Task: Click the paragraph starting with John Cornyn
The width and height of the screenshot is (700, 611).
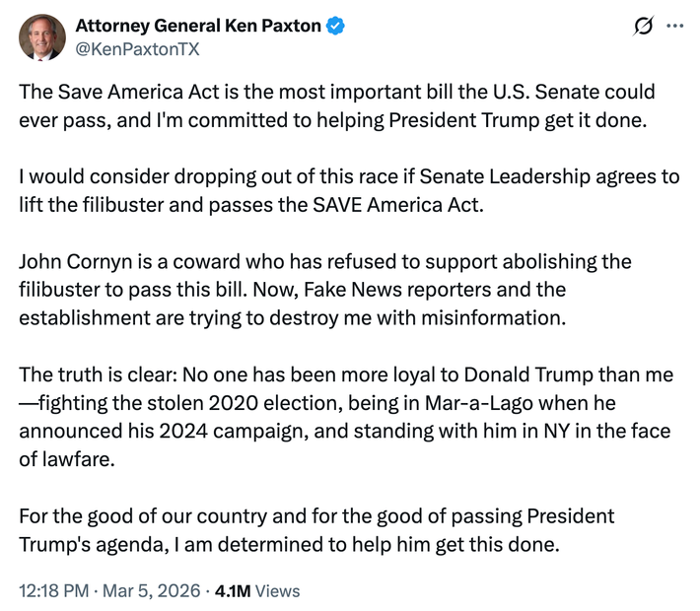Action: point(325,290)
